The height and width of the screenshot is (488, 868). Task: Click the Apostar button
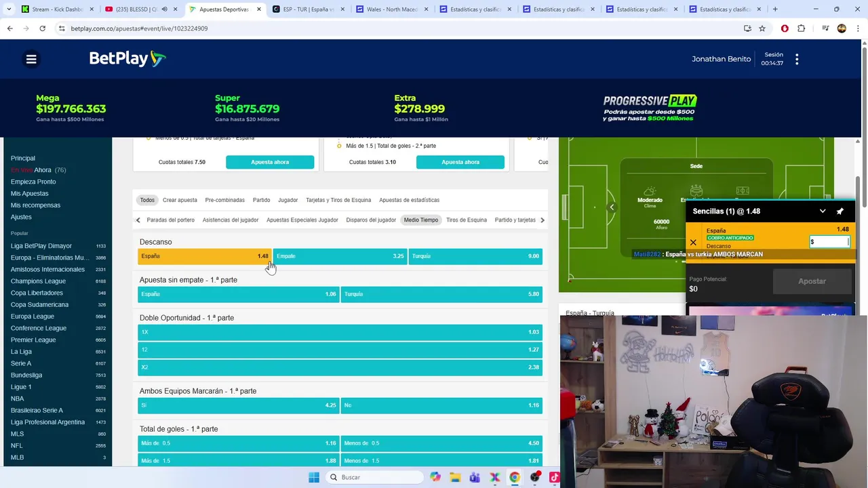point(812,281)
